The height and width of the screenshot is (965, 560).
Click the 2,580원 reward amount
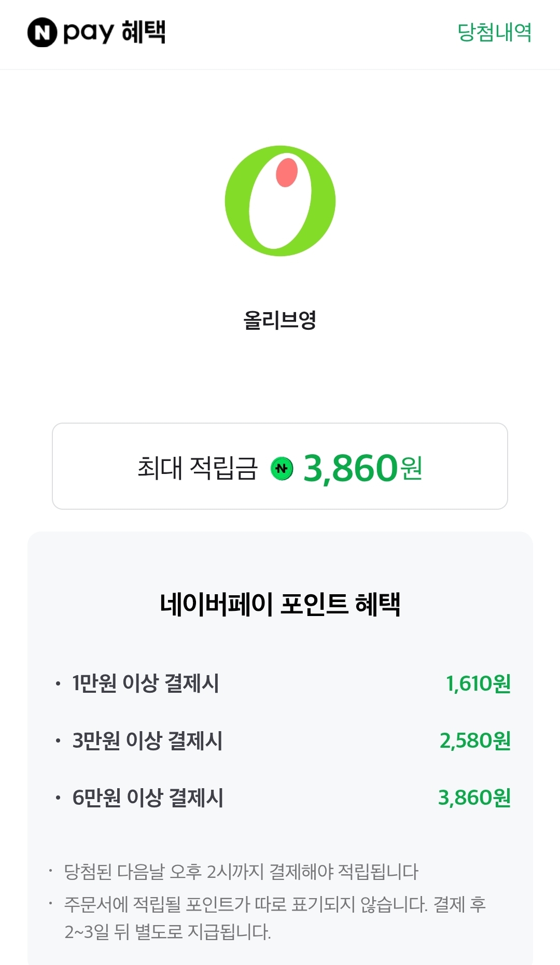point(475,740)
